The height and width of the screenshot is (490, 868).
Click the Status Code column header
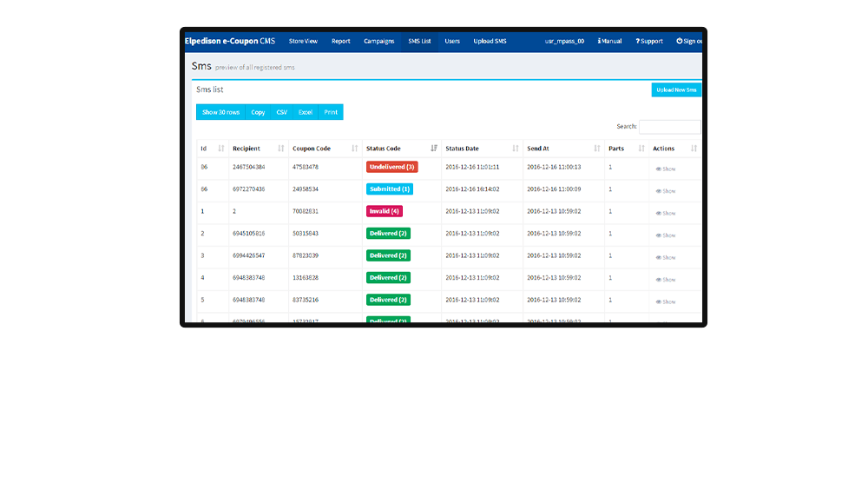click(383, 149)
